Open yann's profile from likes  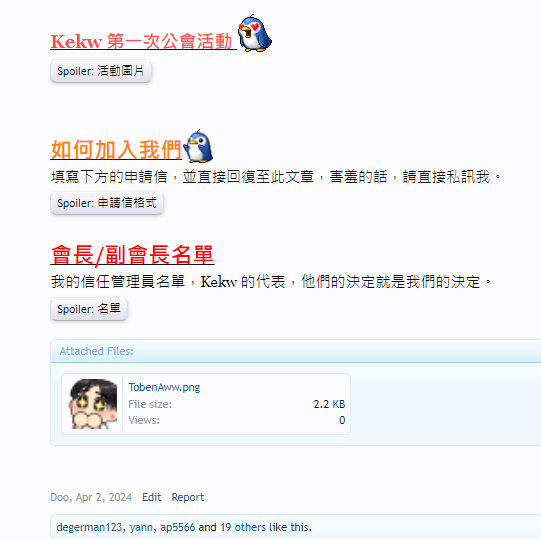141,527
